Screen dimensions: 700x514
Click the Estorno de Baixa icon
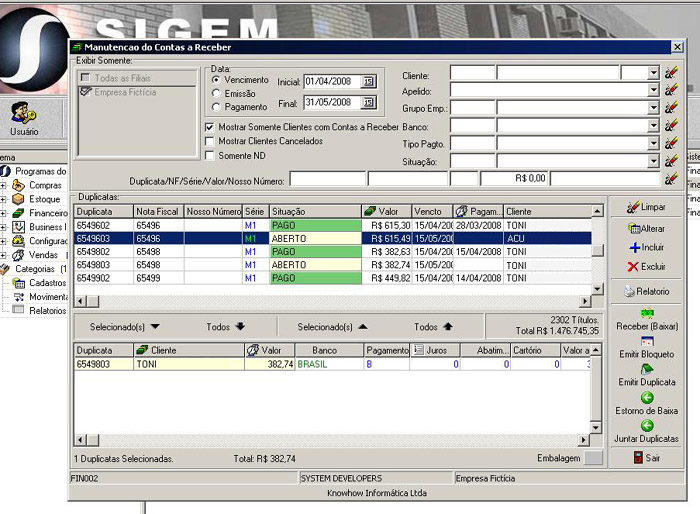[646, 397]
